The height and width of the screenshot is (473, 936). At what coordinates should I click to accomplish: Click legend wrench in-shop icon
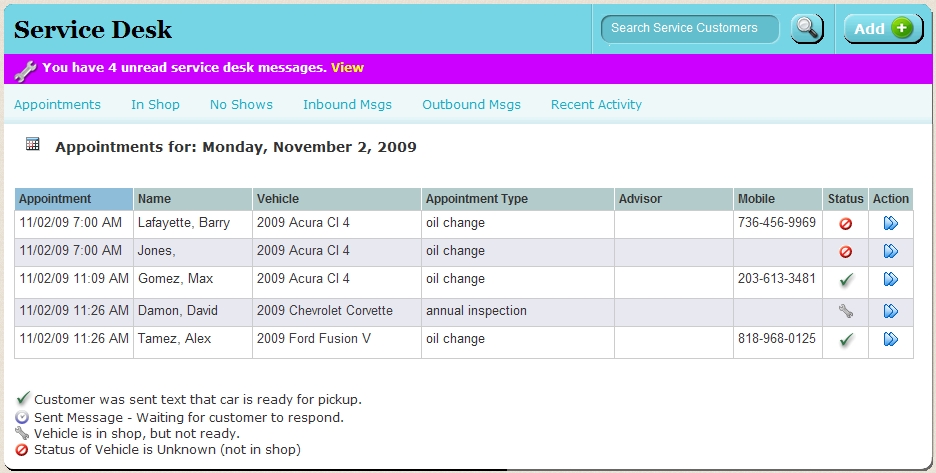click(x=22, y=433)
